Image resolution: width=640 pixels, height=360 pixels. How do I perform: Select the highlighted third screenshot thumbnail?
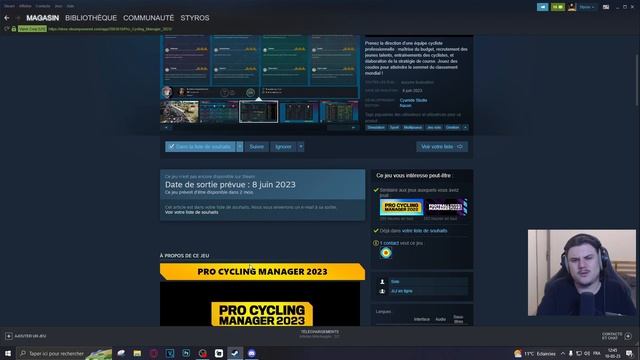258,111
